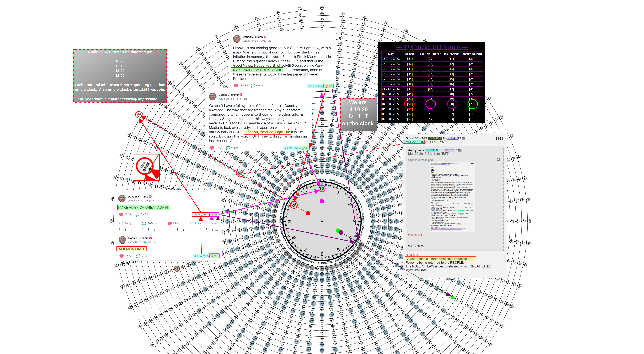Open the ClipboardImage.png file link
The height and width of the screenshot is (354, 644).
[420, 160]
